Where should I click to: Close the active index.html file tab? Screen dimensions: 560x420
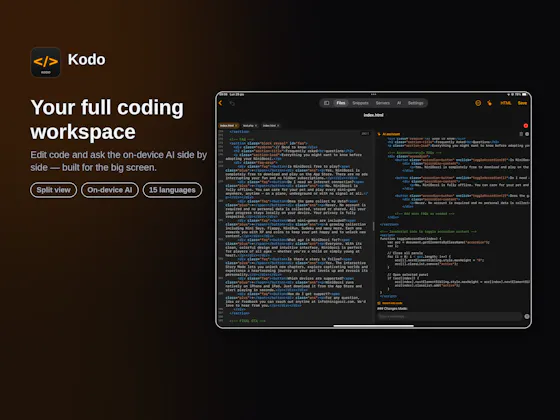236,126
